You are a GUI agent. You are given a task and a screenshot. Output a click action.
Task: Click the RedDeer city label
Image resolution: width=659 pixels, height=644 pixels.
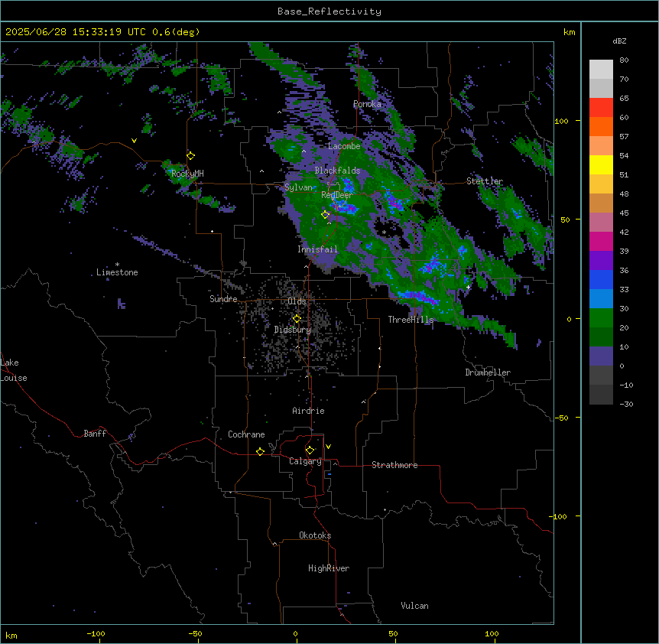[336, 195]
